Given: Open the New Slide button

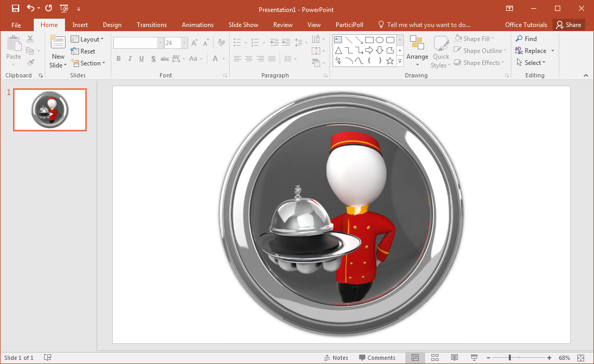Looking at the screenshot, I should click(58, 52).
